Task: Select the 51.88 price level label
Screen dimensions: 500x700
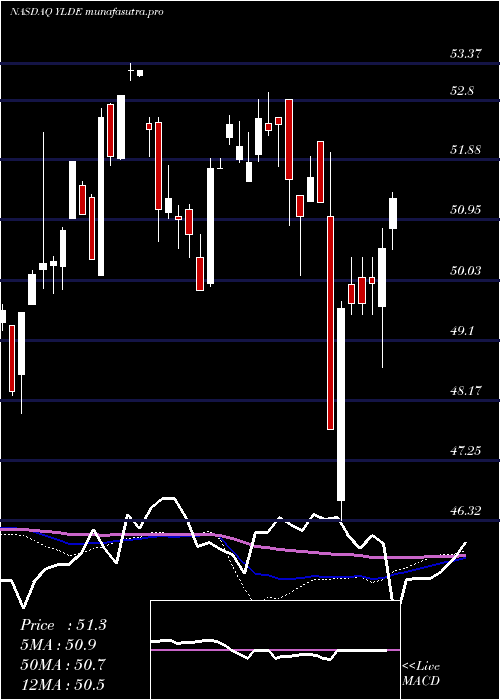Action: [466, 150]
